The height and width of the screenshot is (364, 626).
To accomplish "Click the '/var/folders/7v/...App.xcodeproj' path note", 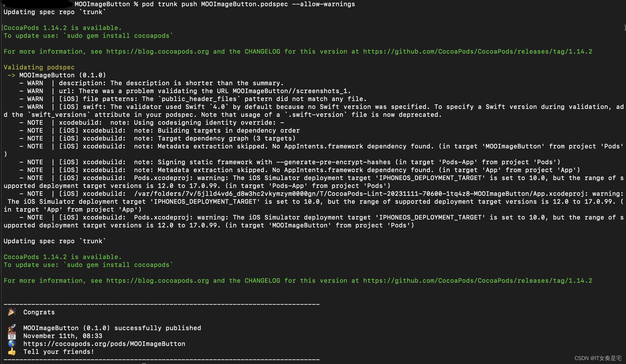I will point(321,194).
